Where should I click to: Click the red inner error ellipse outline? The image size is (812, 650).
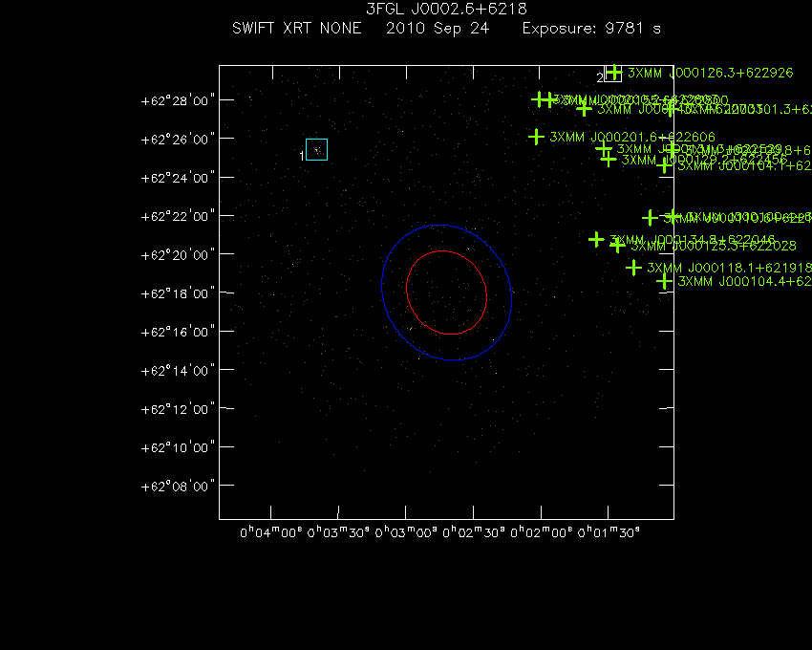coord(446,292)
